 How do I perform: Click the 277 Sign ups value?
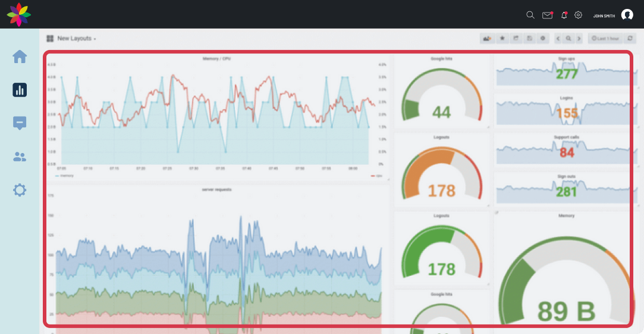(x=566, y=74)
